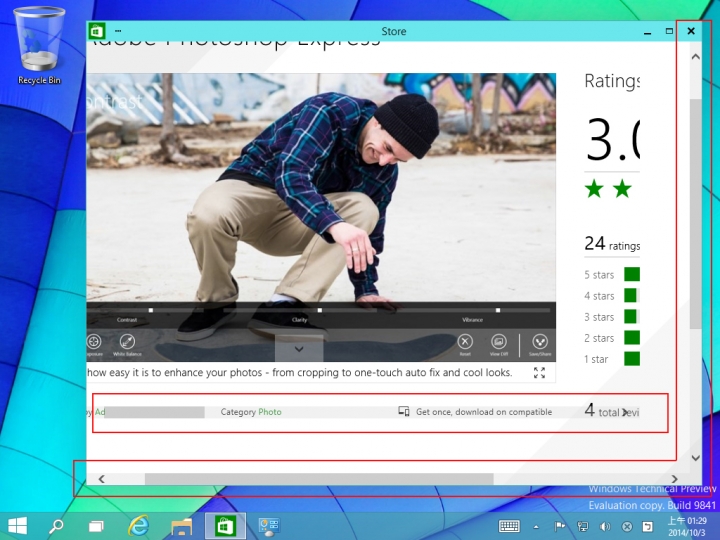Viewport: 720px width, 540px height.
Task: Open Task View from the taskbar
Action: [x=96, y=526]
